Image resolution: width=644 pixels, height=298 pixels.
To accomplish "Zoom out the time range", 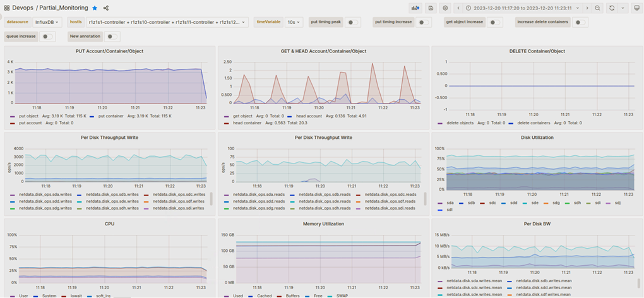I will pyautogui.click(x=597, y=8).
